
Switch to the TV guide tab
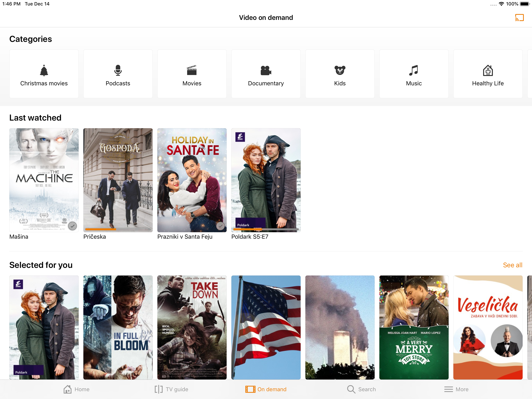(x=171, y=389)
